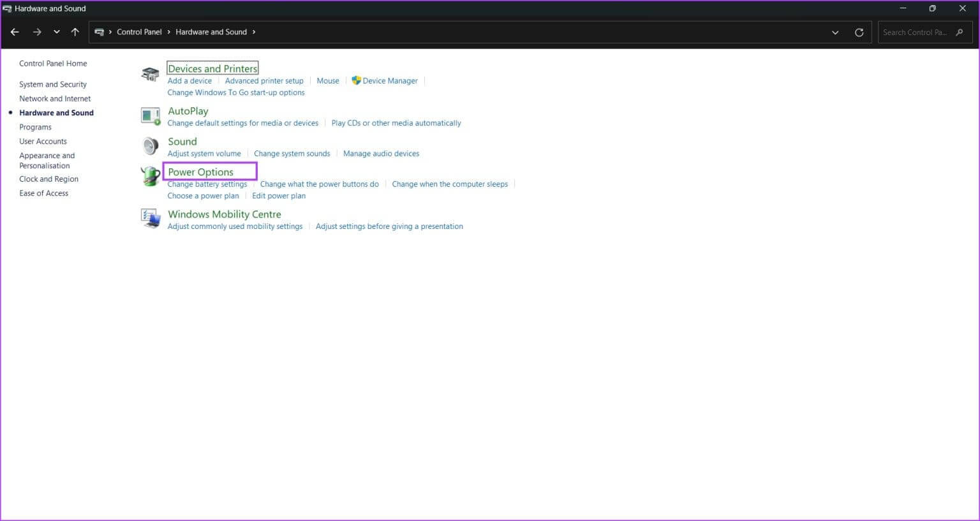Click Change when the computer sleeps
This screenshot has height=521, width=980.
pos(450,184)
